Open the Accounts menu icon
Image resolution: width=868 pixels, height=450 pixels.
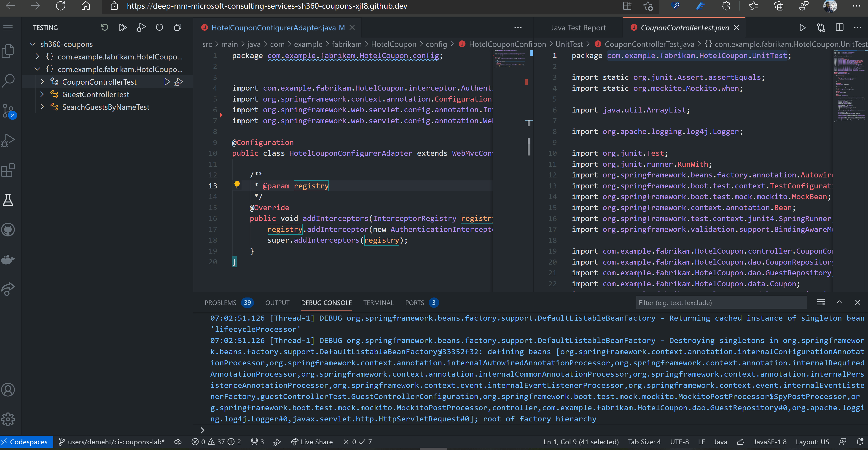click(x=8, y=390)
